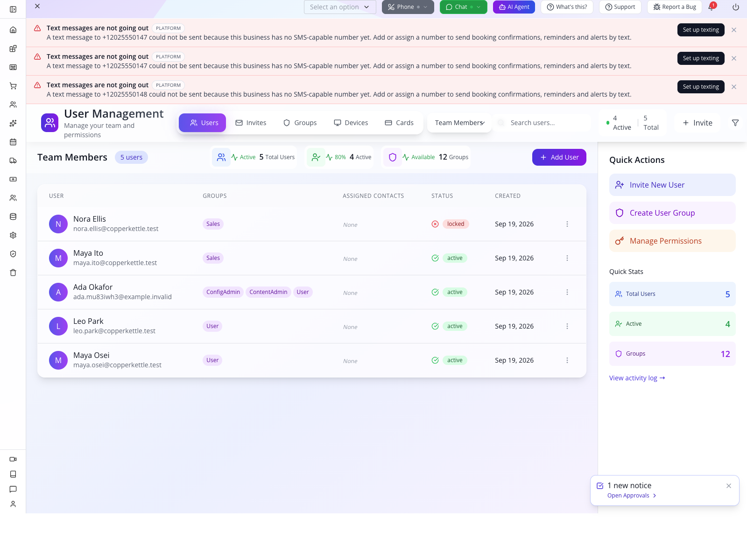Viewport: 747px width, 560px height.
Task: Open the delivery truck icon in sidebar
Action: tap(13, 161)
